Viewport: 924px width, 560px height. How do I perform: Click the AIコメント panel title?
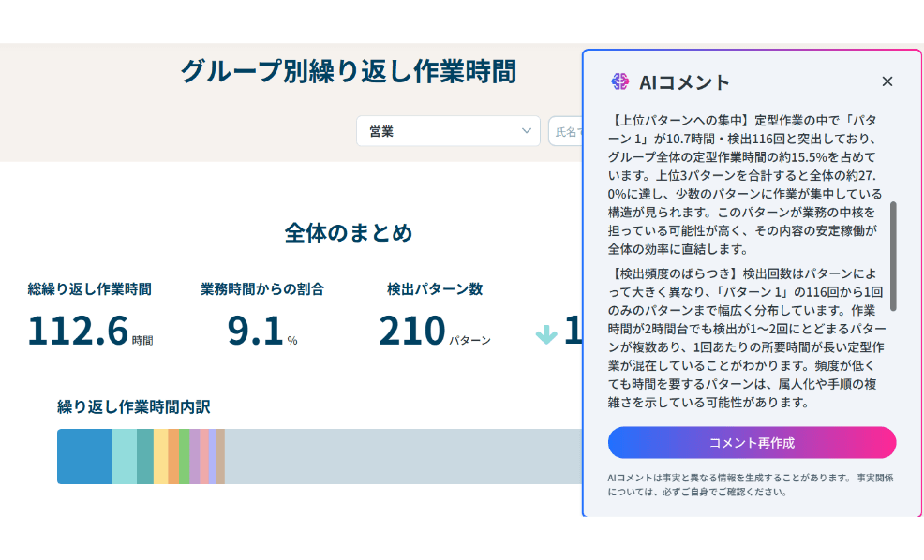point(684,81)
